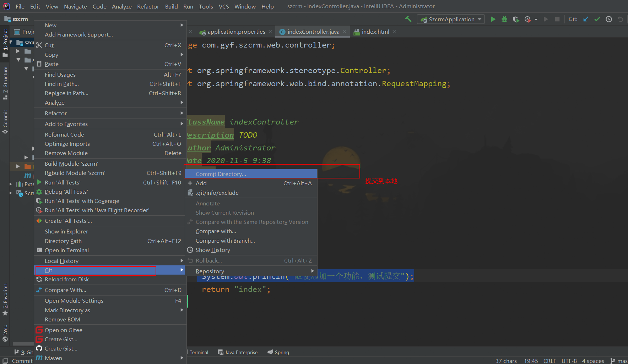The width and height of the screenshot is (628, 364).
Task: Open the File menu
Action: pyautogui.click(x=20, y=6)
